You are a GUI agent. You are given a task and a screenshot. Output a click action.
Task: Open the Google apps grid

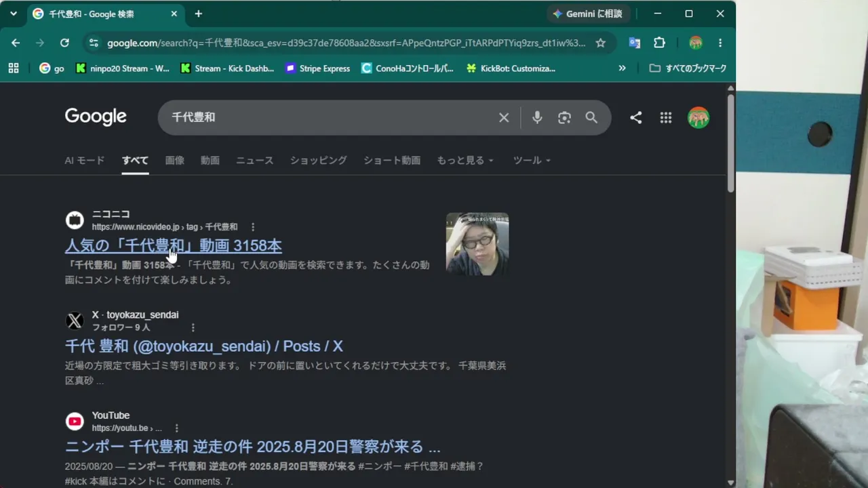[666, 117]
